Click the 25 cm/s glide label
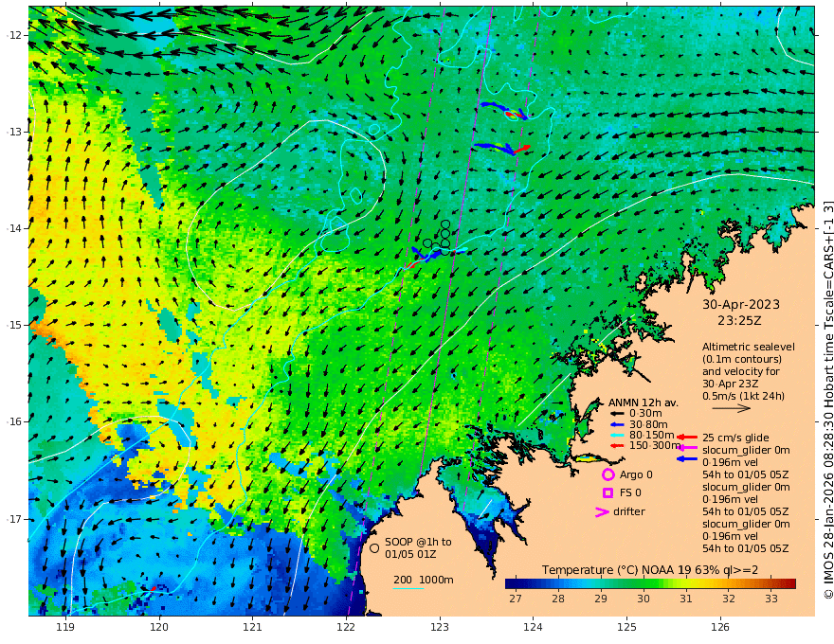Image resolution: width=834 pixels, height=644 pixels. point(735,438)
